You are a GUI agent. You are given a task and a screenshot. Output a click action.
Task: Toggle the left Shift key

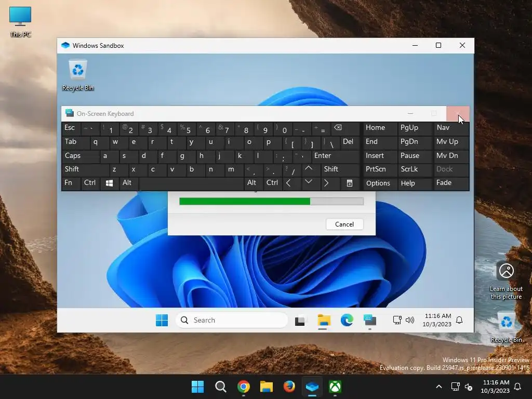pos(85,169)
